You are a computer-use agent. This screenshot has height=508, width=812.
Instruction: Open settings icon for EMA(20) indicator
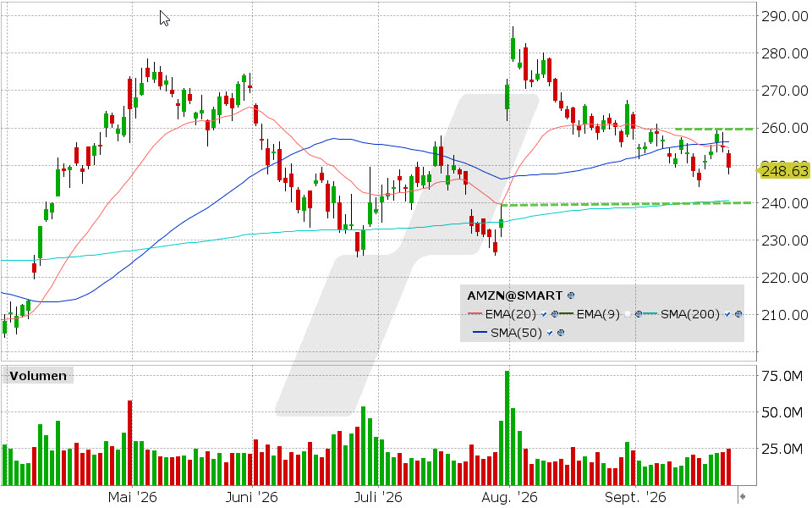click(555, 314)
